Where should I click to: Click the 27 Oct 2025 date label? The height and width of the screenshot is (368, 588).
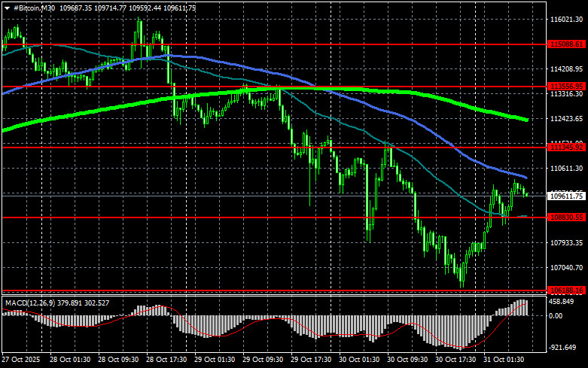click(x=21, y=360)
